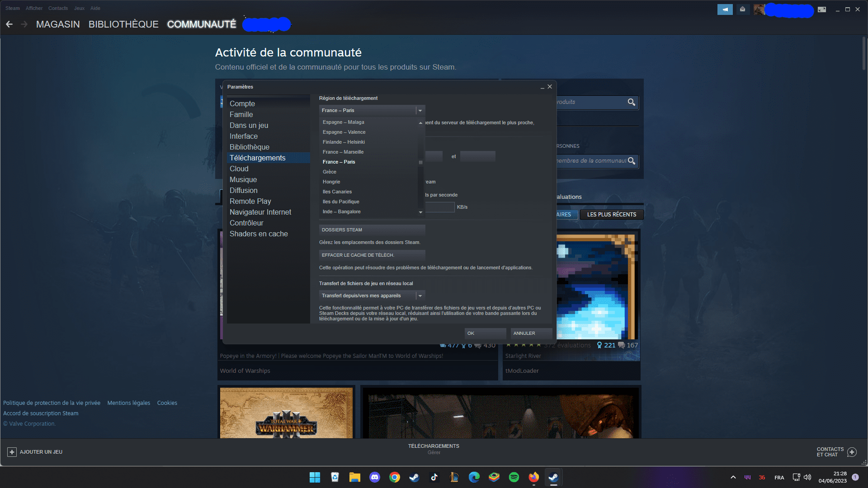Launch Discord from the taskbar

pos(374,477)
